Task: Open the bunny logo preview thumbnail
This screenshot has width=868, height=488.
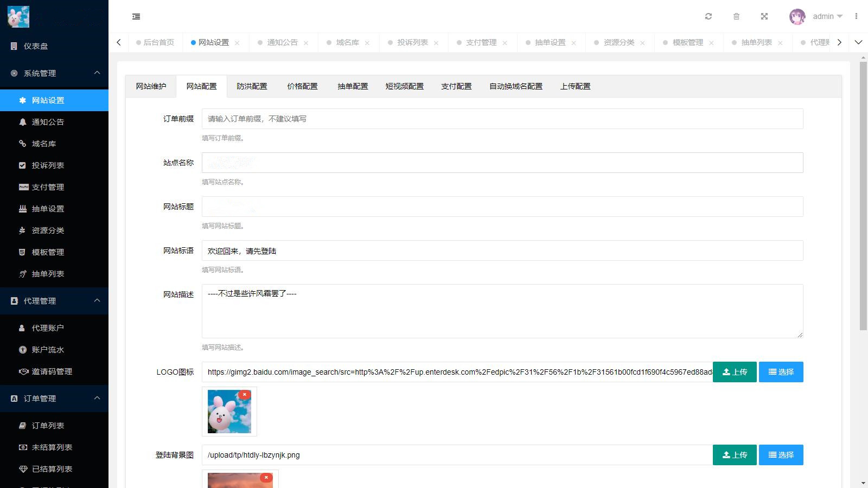Action: (229, 412)
